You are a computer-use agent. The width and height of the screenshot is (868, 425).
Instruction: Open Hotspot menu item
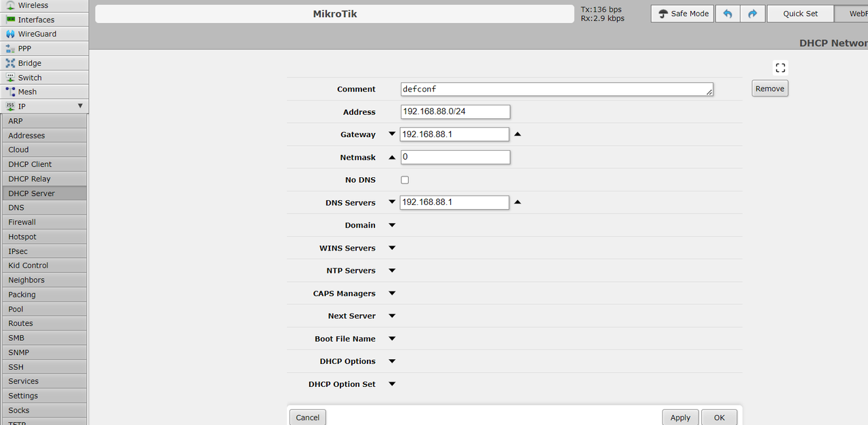(x=44, y=237)
